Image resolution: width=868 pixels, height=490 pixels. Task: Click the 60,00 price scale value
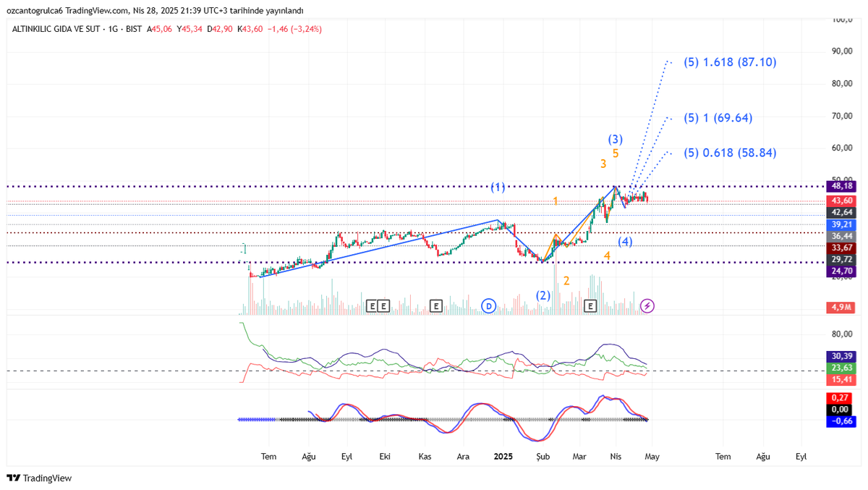pos(842,148)
